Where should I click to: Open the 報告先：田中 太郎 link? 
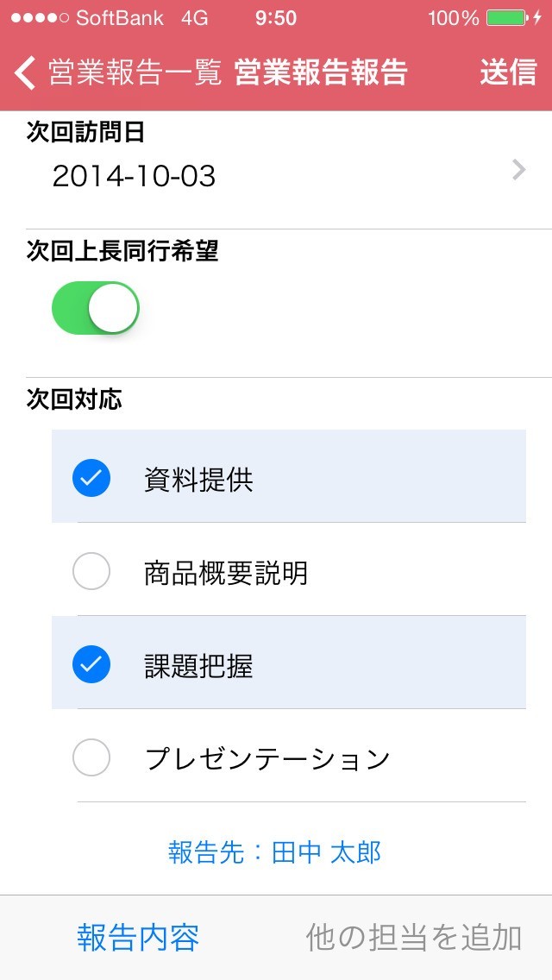[x=275, y=852]
